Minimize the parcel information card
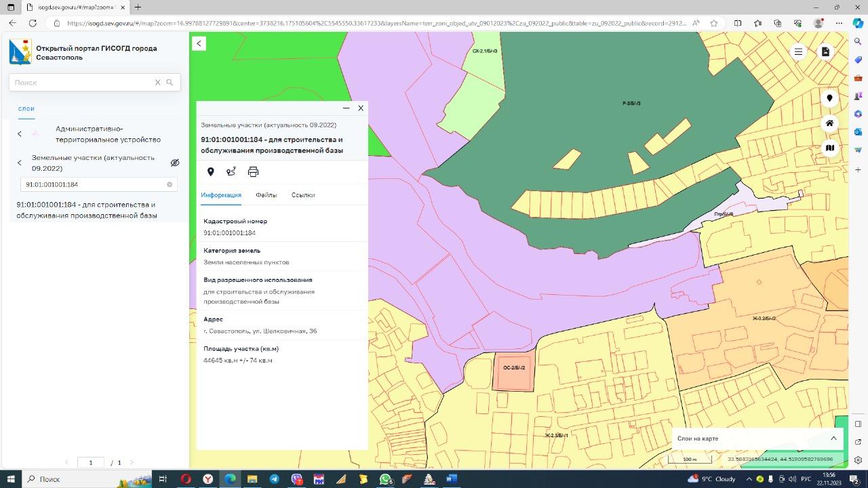Image resolution: width=868 pixels, height=488 pixels. click(x=346, y=108)
